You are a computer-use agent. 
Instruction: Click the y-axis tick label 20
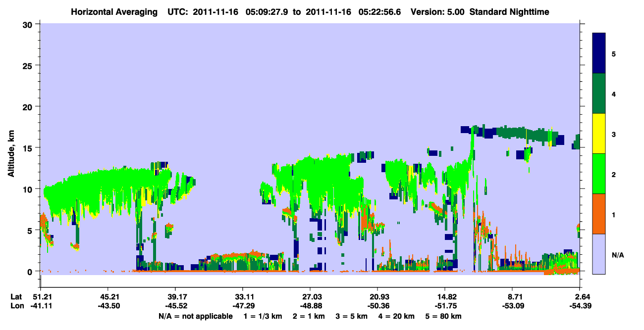(x=29, y=106)
